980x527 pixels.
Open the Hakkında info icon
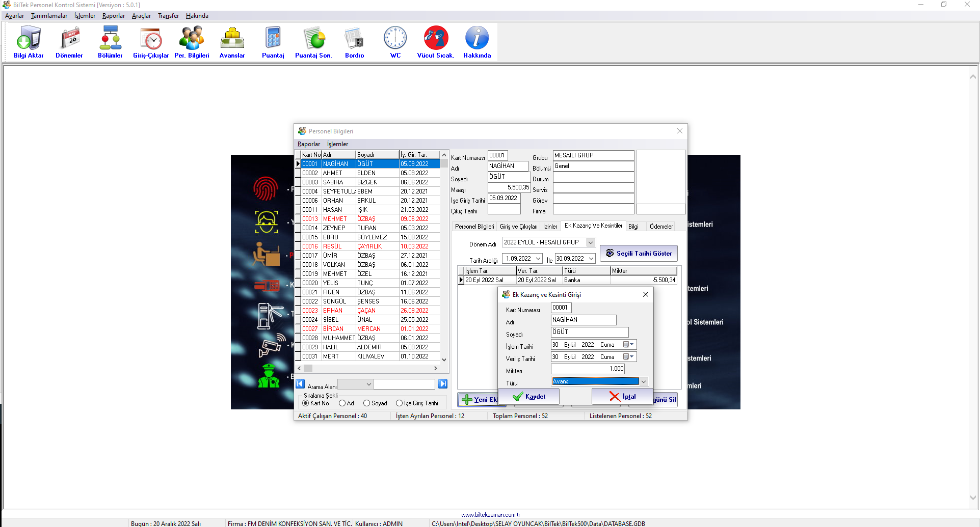tap(477, 42)
